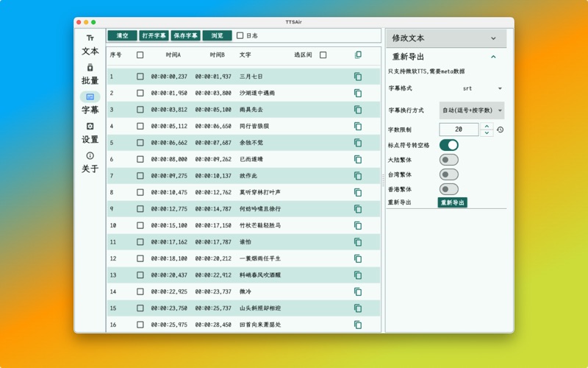
Task: Click the subtitle text 莫听穿林打叶声
Action: pyautogui.click(x=260, y=192)
